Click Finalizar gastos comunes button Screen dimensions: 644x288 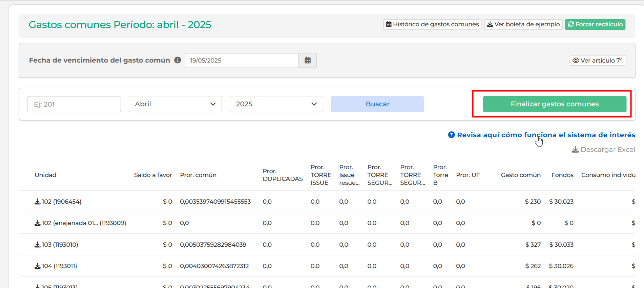pyautogui.click(x=554, y=104)
